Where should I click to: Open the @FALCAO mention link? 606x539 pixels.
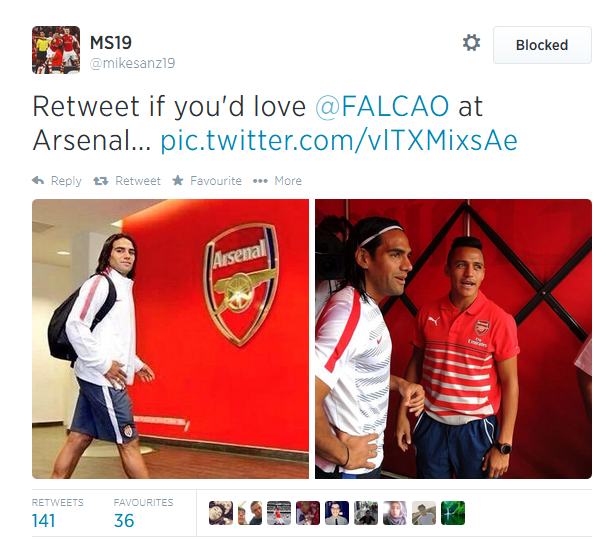382,106
